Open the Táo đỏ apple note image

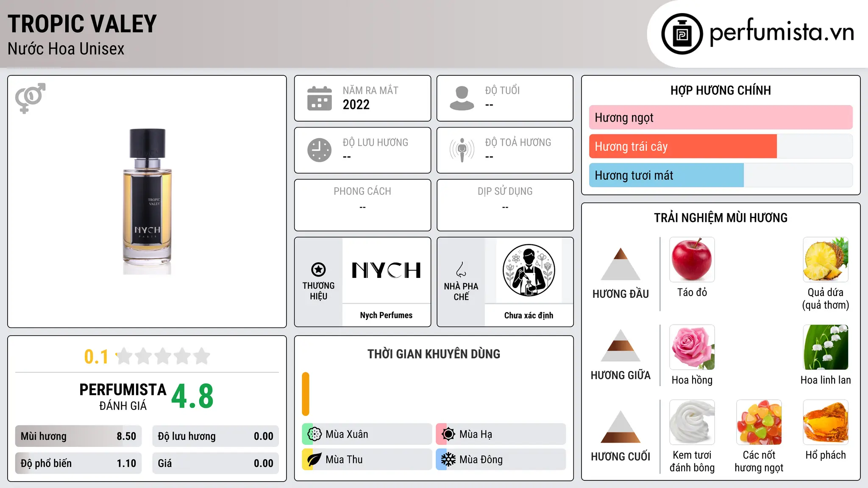(692, 260)
